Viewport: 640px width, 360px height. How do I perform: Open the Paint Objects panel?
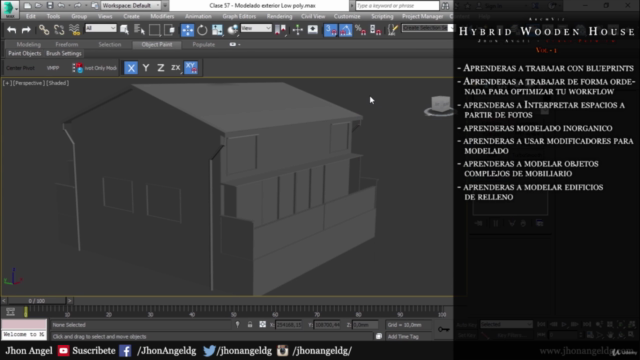pyautogui.click(x=24, y=53)
